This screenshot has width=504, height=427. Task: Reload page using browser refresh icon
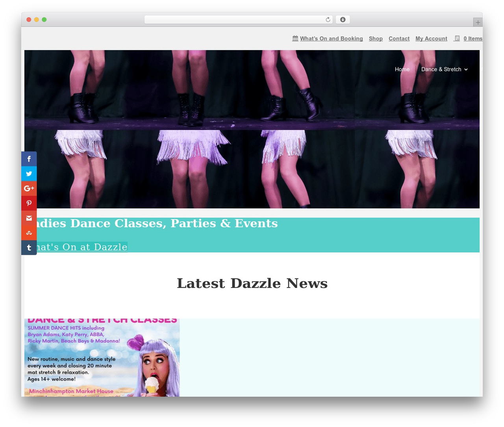[328, 20]
